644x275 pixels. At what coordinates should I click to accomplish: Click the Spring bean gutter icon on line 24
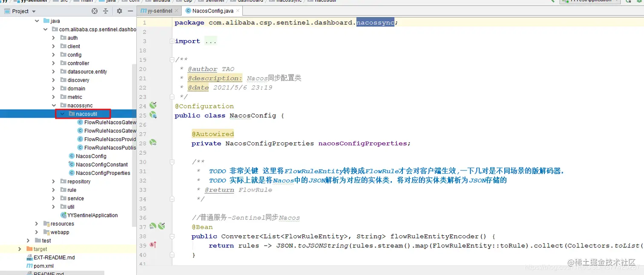point(153,105)
